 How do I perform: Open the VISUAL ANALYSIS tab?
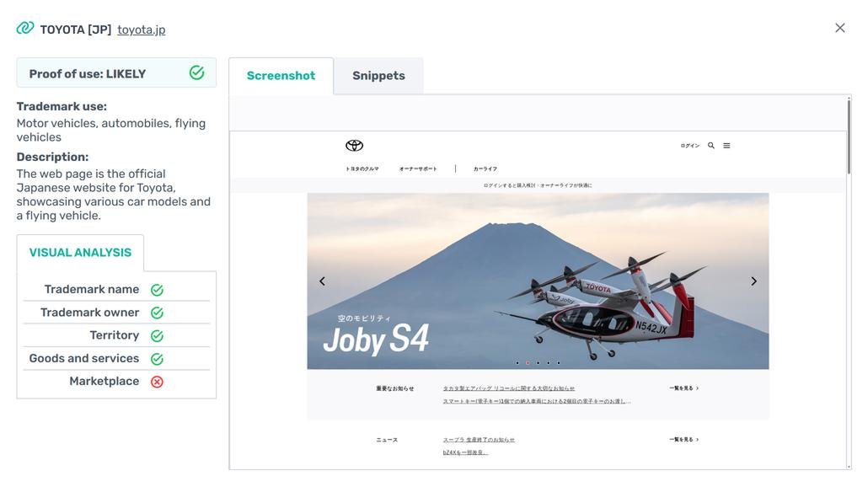[x=80, y=253]
